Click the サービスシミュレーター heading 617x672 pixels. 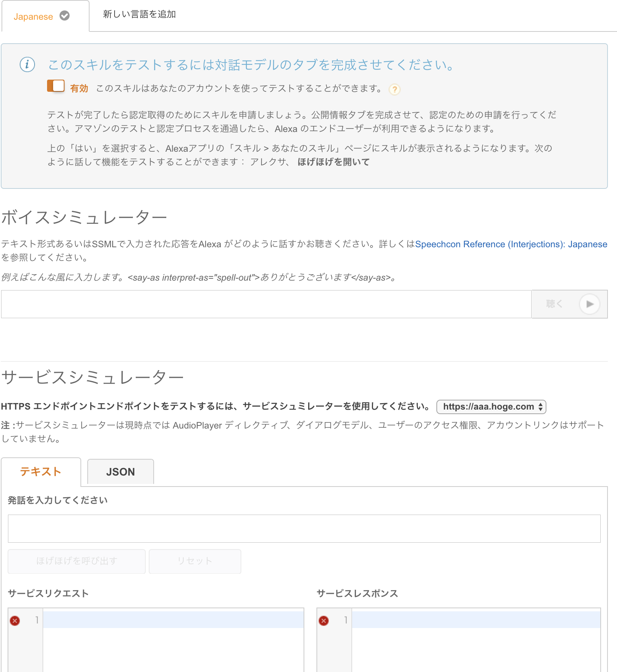(93, 377)
